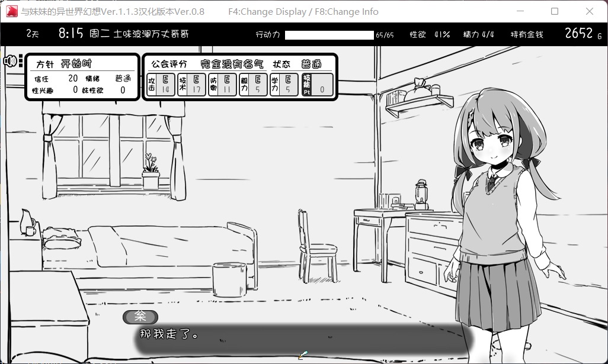
Task: Click the 2天 day counter
Action: [x=33, y=34]
